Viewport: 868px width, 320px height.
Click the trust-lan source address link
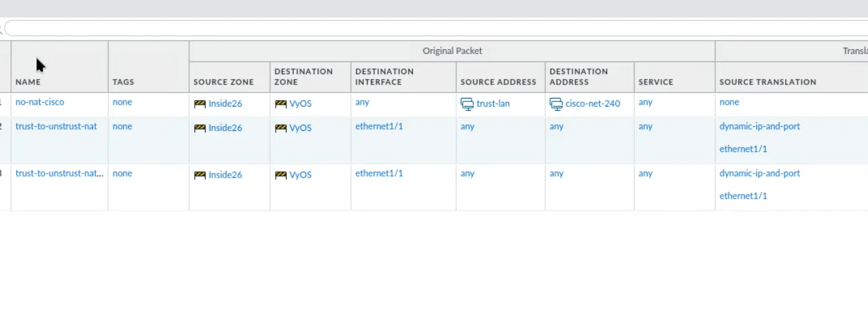click(493, 104)
